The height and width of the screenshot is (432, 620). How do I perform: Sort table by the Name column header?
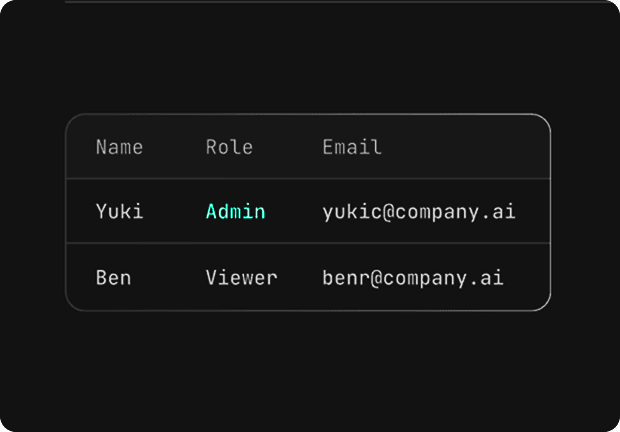coord(119,147)
